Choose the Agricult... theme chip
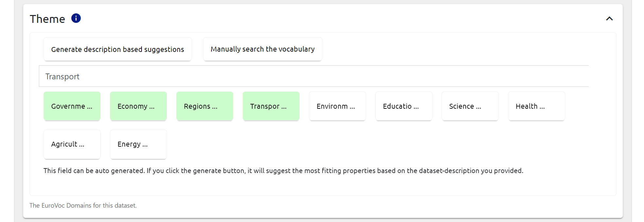 pyautogui.click(x=72, y=144)
